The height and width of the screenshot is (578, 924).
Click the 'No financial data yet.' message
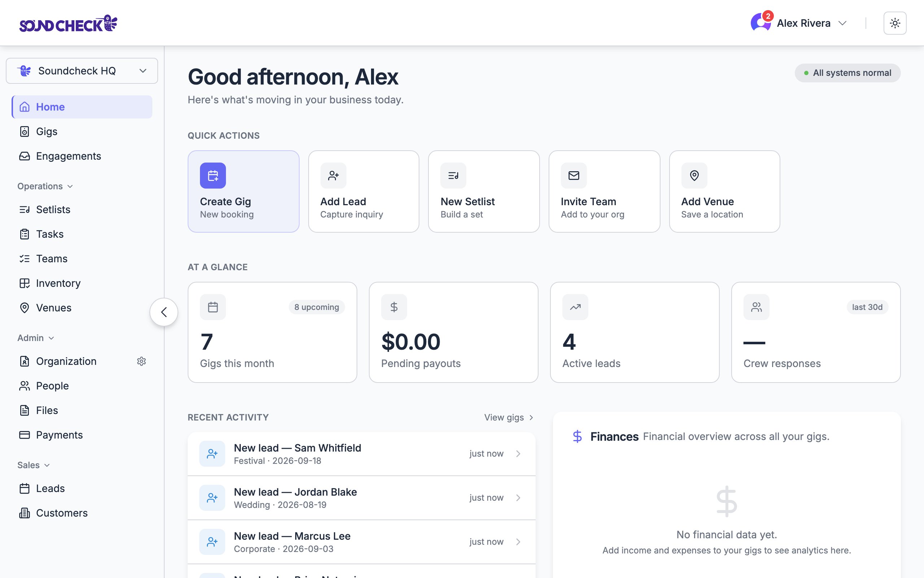click(x=727, y=534)
